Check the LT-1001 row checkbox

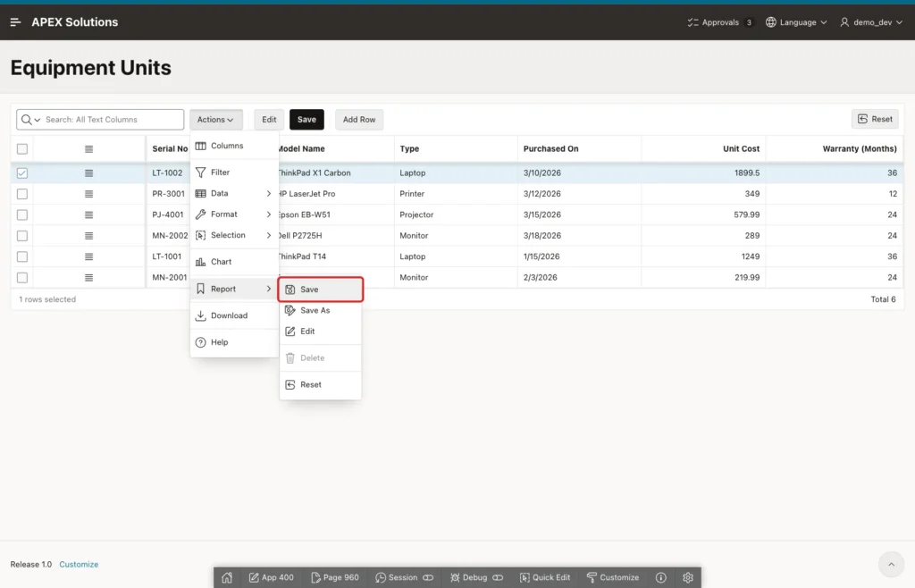pyautogui.click(x=22, y=256)
